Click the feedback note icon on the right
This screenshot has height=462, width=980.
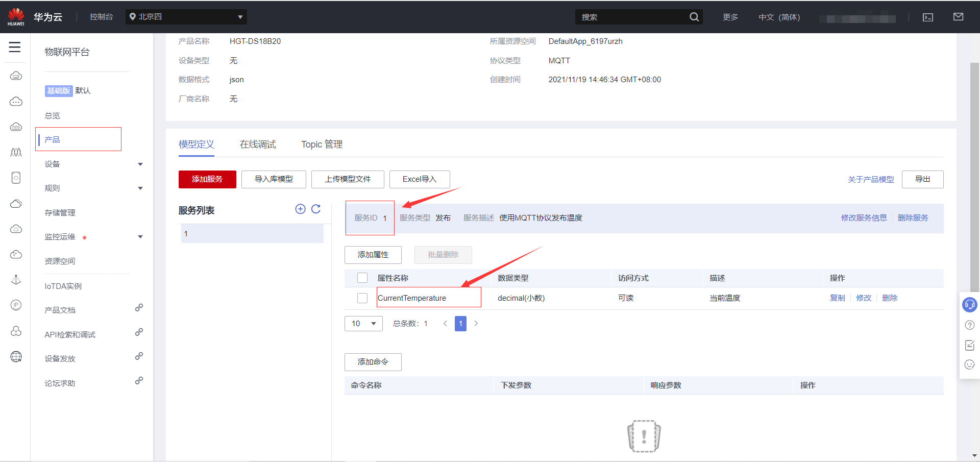[970, 345]
